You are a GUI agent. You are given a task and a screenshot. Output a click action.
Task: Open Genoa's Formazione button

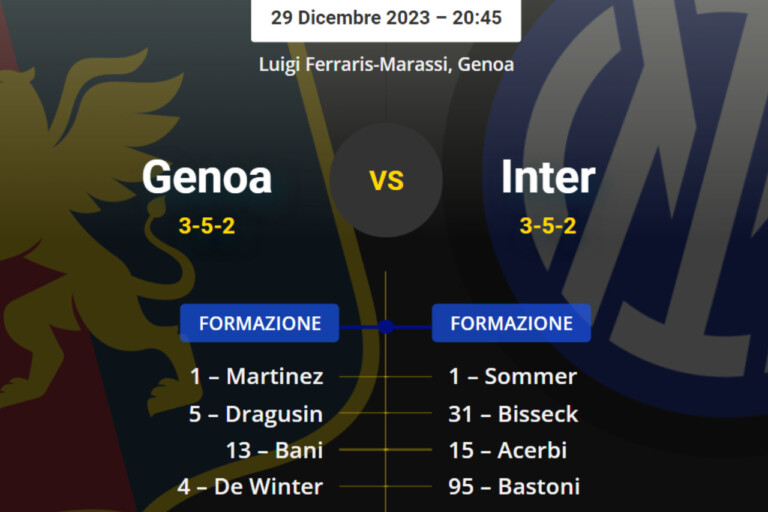coord(260,323)
